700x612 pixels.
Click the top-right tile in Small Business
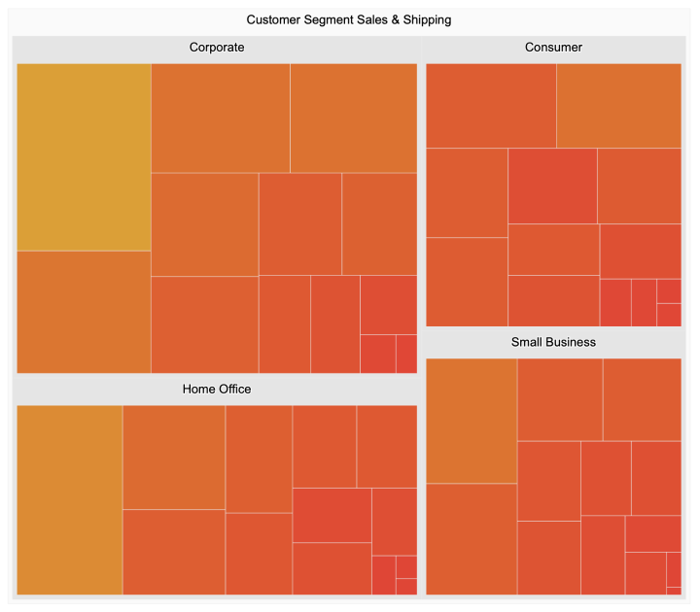642,398
